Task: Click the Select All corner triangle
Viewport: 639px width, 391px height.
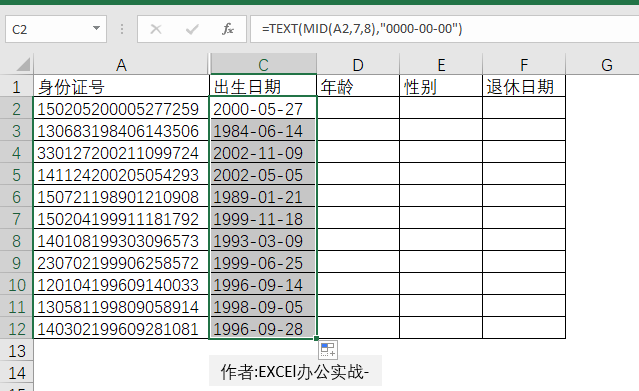Action: tap(23, 64)
